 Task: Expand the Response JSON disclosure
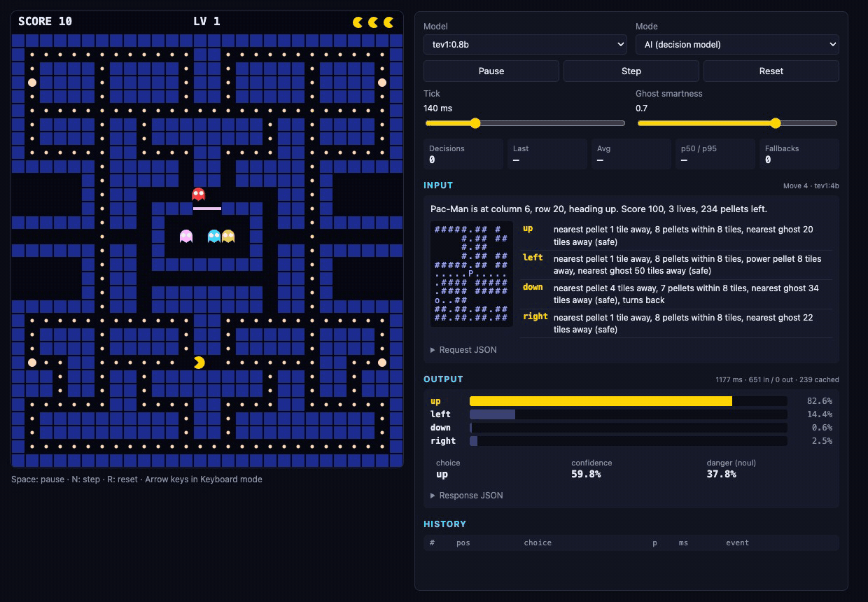(x=466, y=496)
